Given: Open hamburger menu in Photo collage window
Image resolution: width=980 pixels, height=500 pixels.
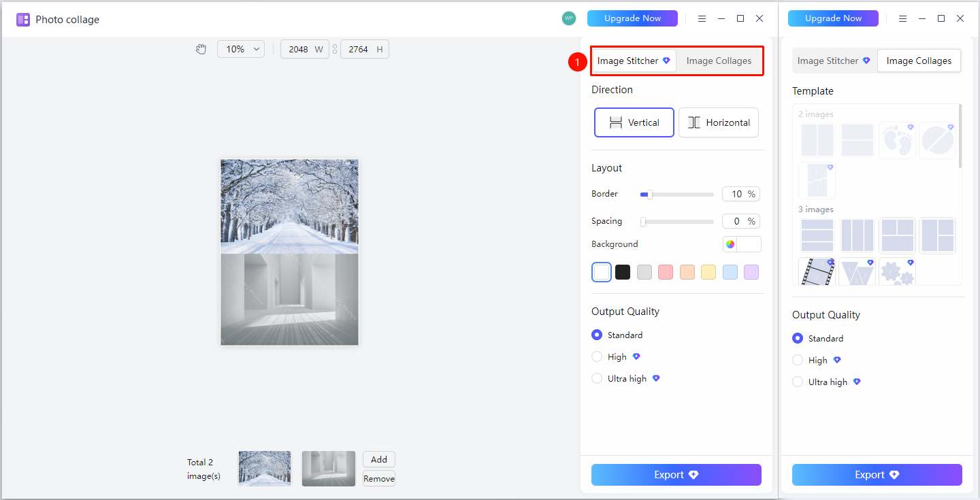Looking at the screenshot, I should pyautogui.click(x=702, y=18).
